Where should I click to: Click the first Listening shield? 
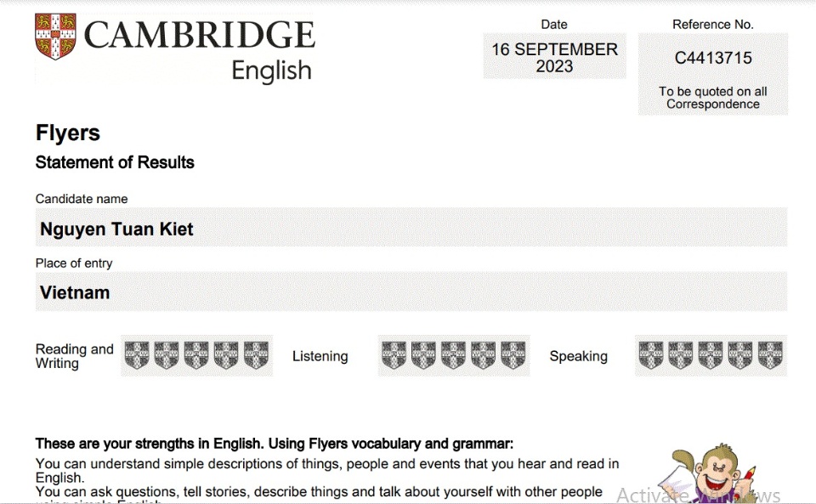pos(394,355)
